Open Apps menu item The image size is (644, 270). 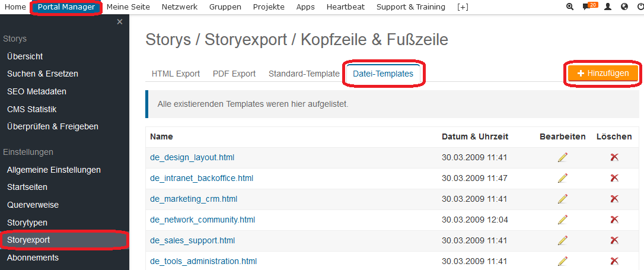[x=305, y=7]
